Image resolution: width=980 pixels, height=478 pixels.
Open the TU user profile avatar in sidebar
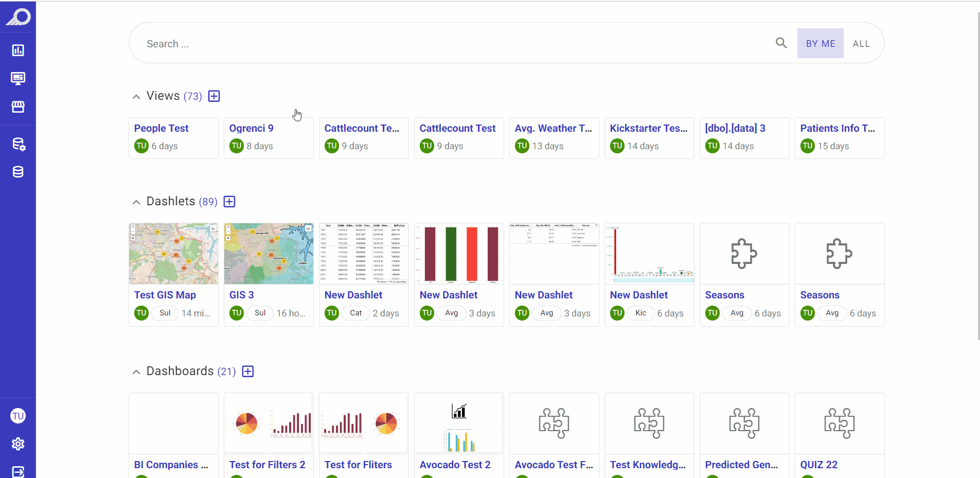(18, 416)
